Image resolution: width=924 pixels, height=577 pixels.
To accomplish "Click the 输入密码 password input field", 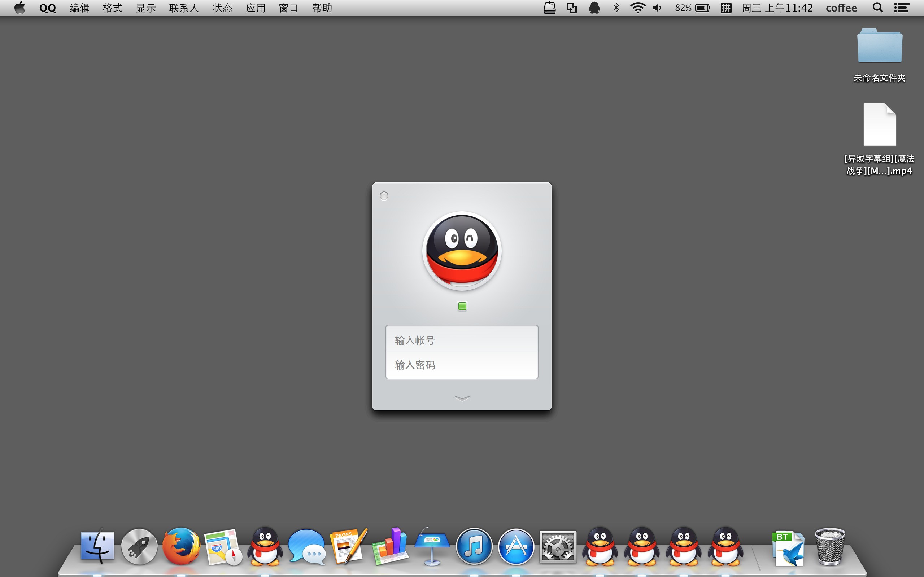I will click(462, 364).
